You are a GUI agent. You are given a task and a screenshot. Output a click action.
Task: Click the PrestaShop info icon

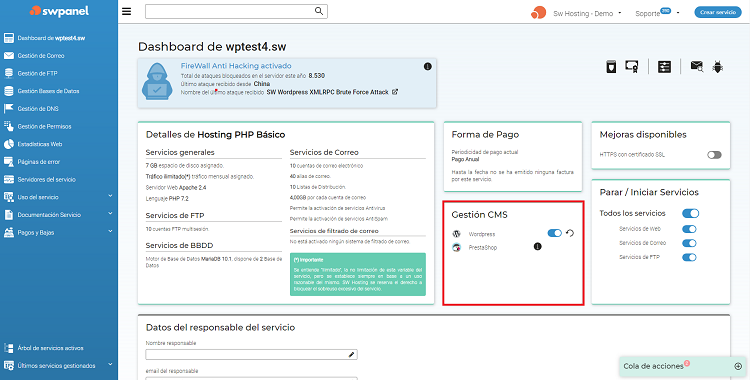click(x=538, y=247)
